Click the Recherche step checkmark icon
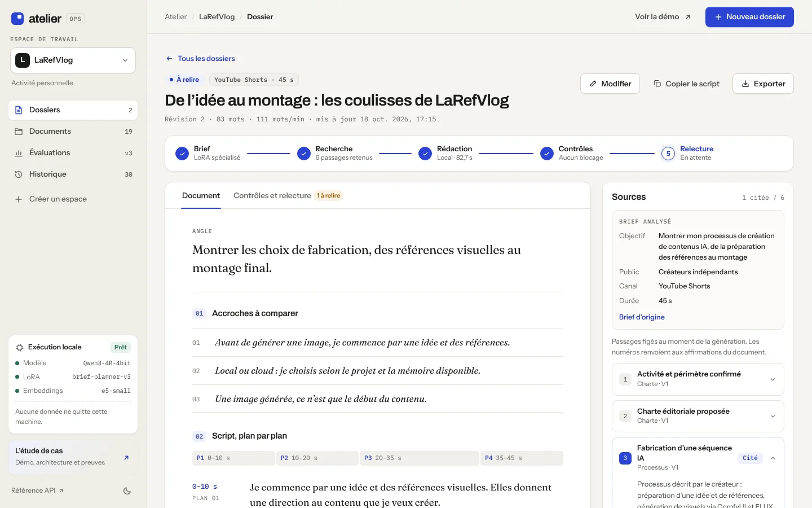812x508 pixels. pyautogui.click(x=304, y=154)
